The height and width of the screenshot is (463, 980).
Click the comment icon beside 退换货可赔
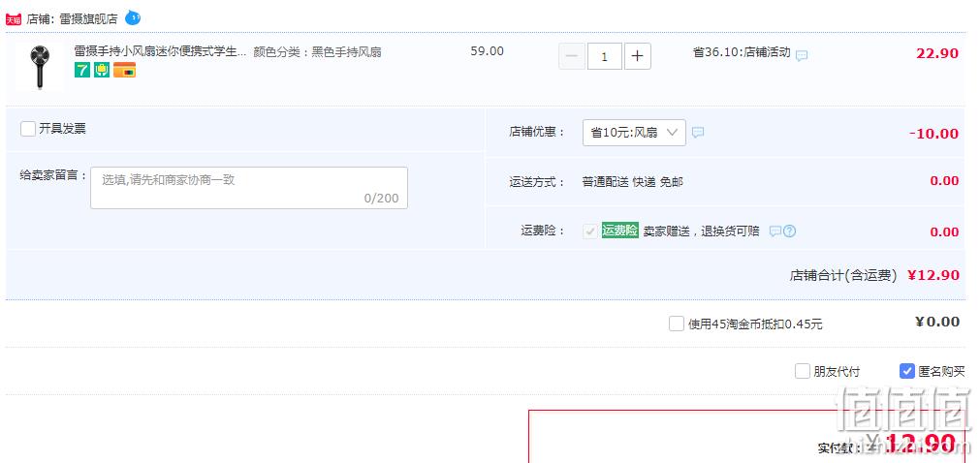coord(775,231)
